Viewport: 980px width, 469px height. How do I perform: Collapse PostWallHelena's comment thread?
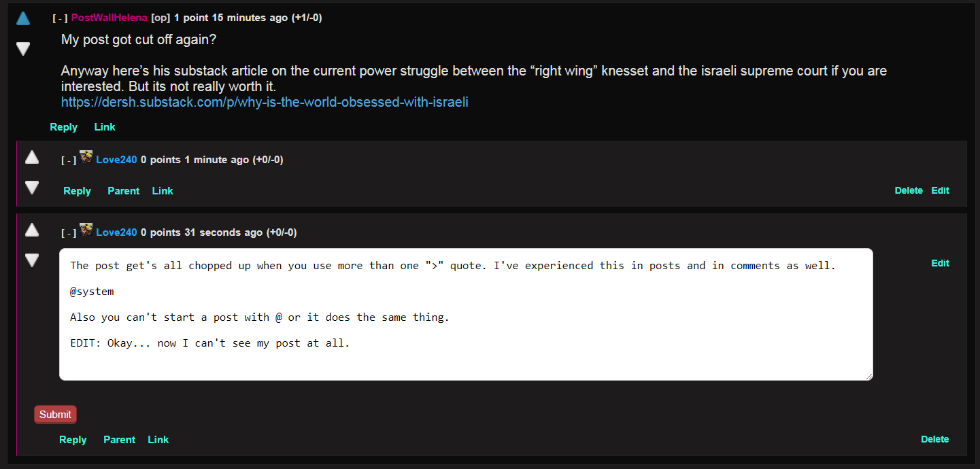pyautogui.click(x=61, y=18)
